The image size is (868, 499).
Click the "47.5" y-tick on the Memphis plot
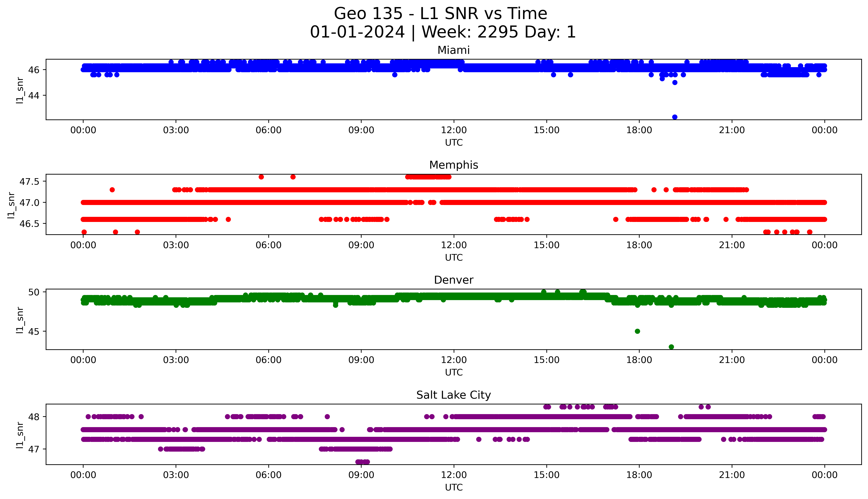[29, 182]
